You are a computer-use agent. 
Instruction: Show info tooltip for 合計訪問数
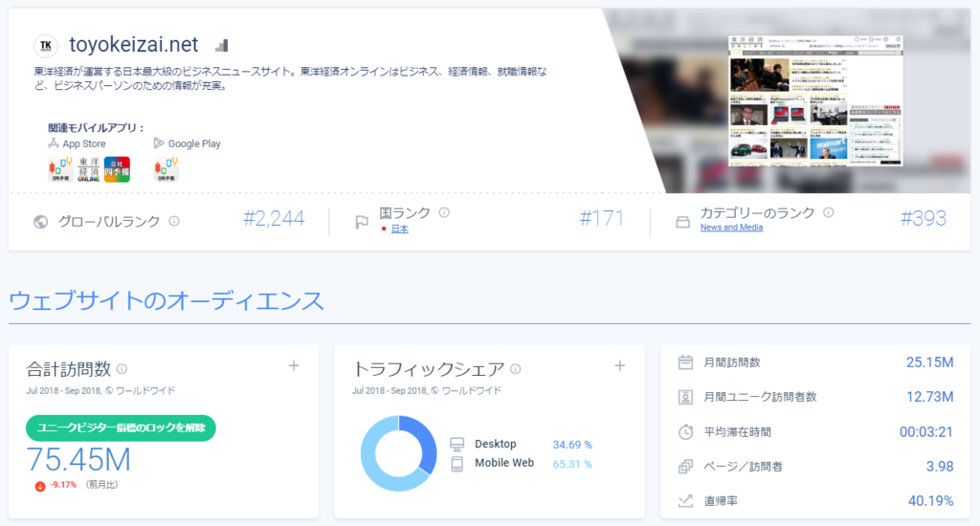(x=122, y=368)
